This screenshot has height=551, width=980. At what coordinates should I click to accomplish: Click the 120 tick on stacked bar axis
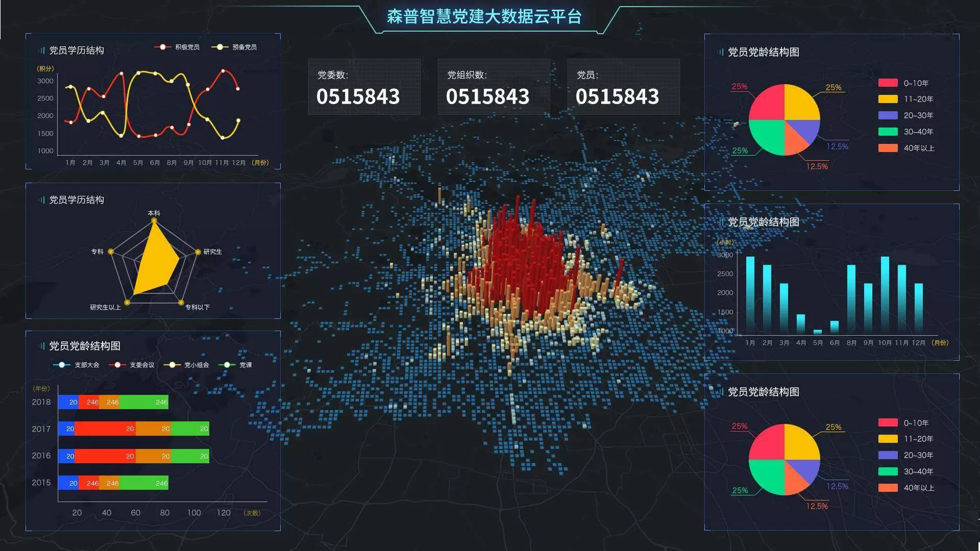click(224, 513)
